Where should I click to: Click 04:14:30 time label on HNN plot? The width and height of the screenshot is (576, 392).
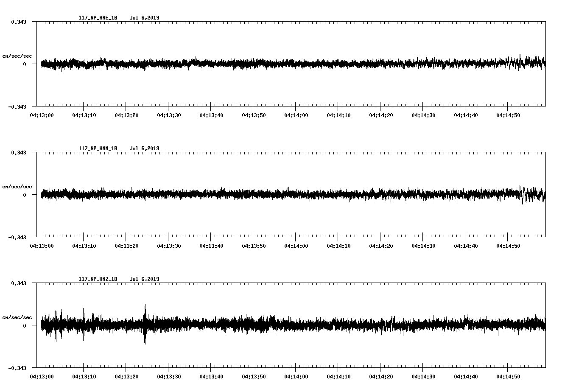(x=423, y=246)
